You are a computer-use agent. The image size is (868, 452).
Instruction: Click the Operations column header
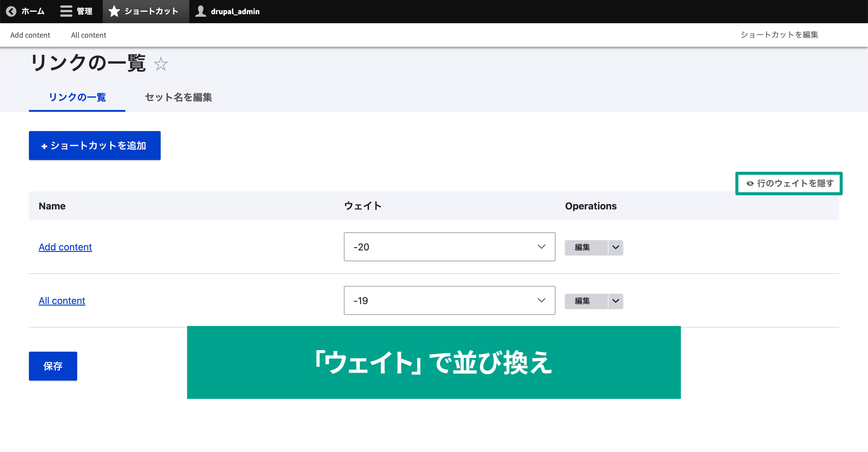[x=591, y=206]
